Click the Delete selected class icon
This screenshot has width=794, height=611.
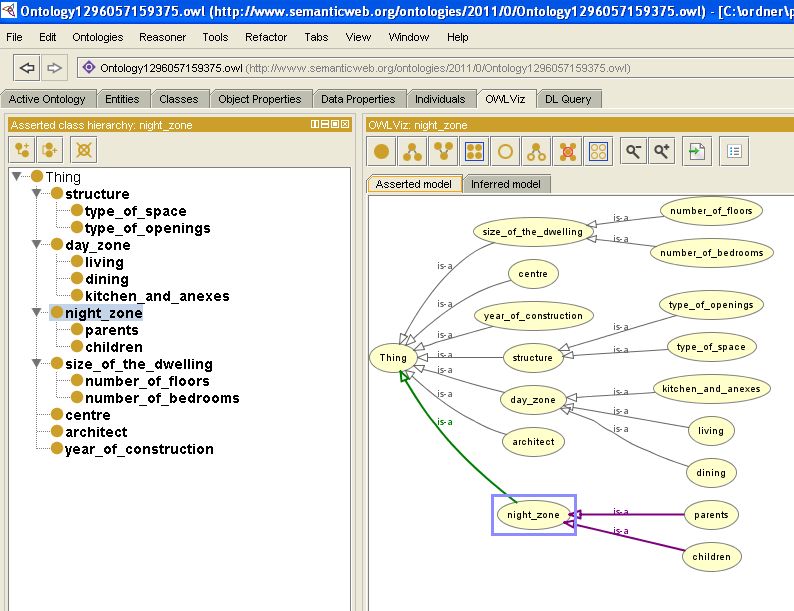[x=86, y=150]
